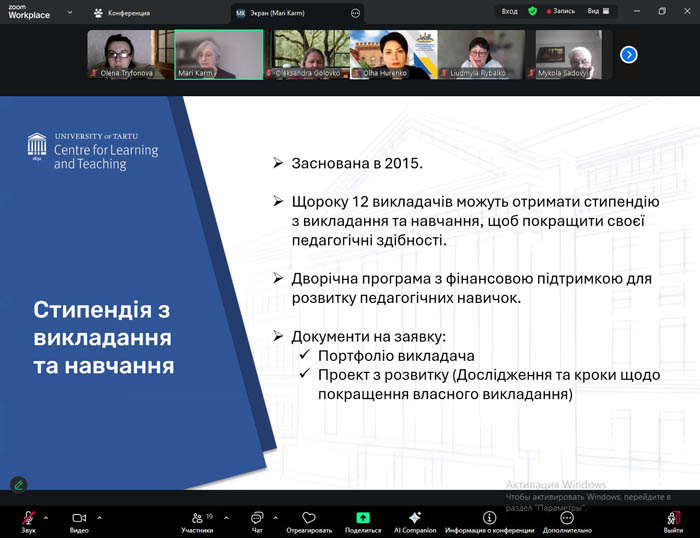Toggle camera using the Видео button
The height and width of the screenshot is (538, 700).
(x=79, y=519)
